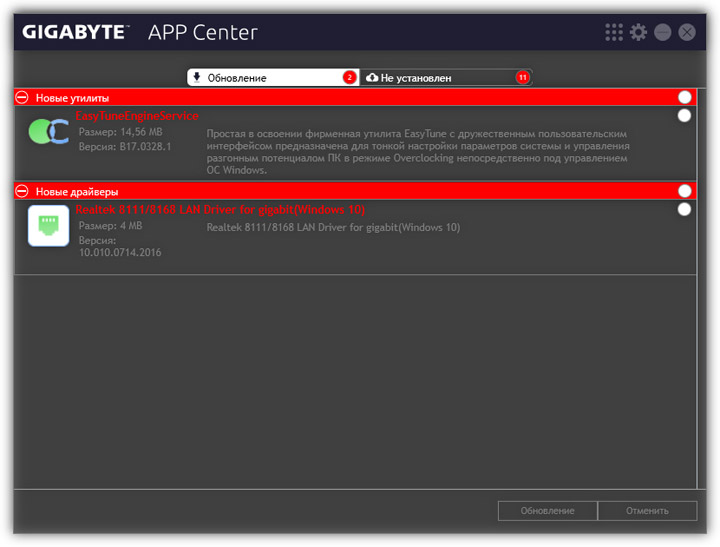The width and height of the screenshot is (720, 547).
Task: Click the Новые утилиты header label
Action: [72, 98]
